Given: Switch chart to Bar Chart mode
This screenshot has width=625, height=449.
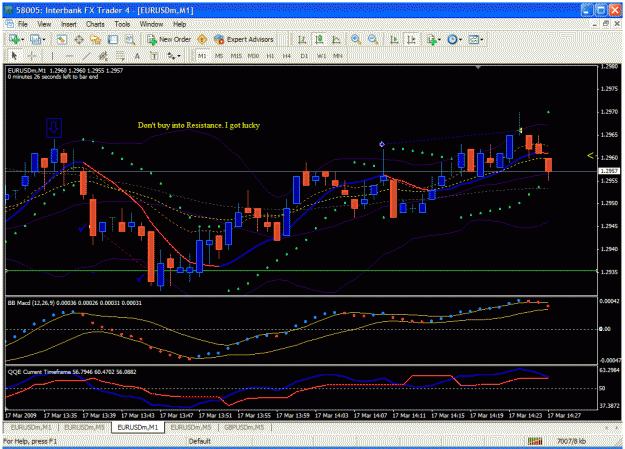Looking at the screenshot, I should (302, 39).
